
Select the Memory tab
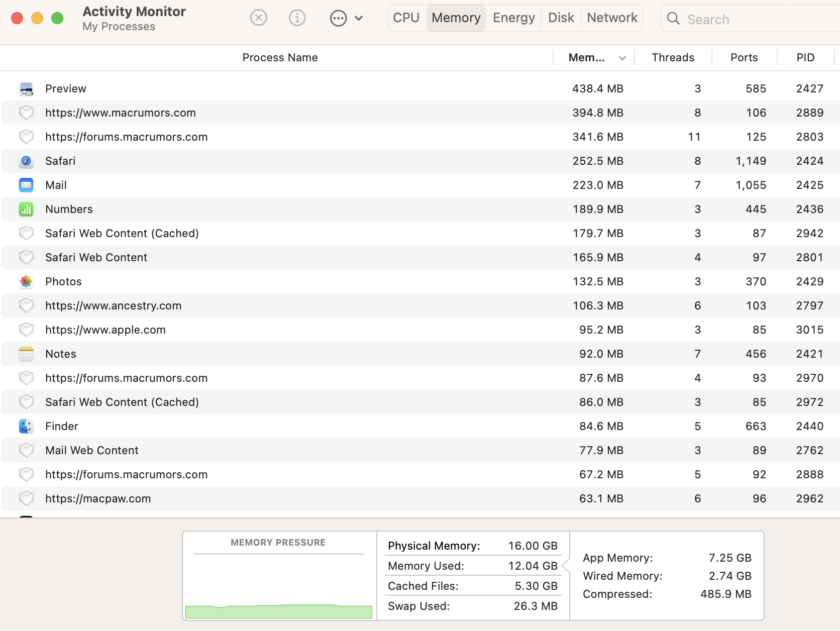point(456,18)
